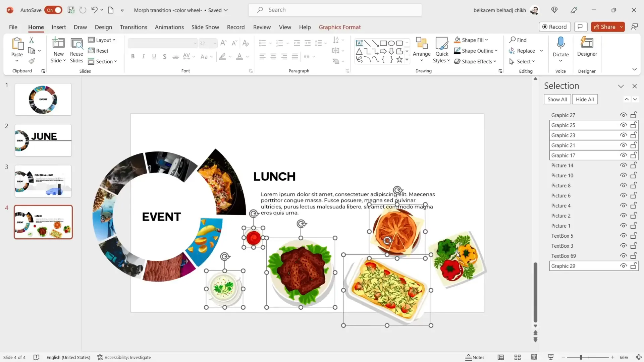The width and height of the screenshot is (644, 362).
Task: Expand the Shape Fill dropdown
Action: pyautogui.click(x=487, y=40)
